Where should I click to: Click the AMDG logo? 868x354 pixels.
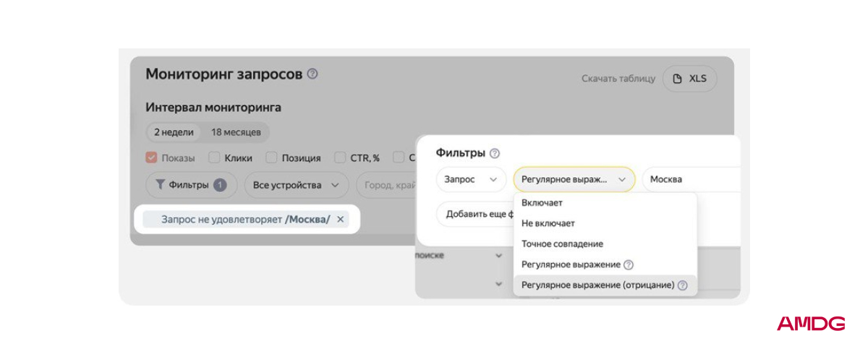[x=811, y=324]
